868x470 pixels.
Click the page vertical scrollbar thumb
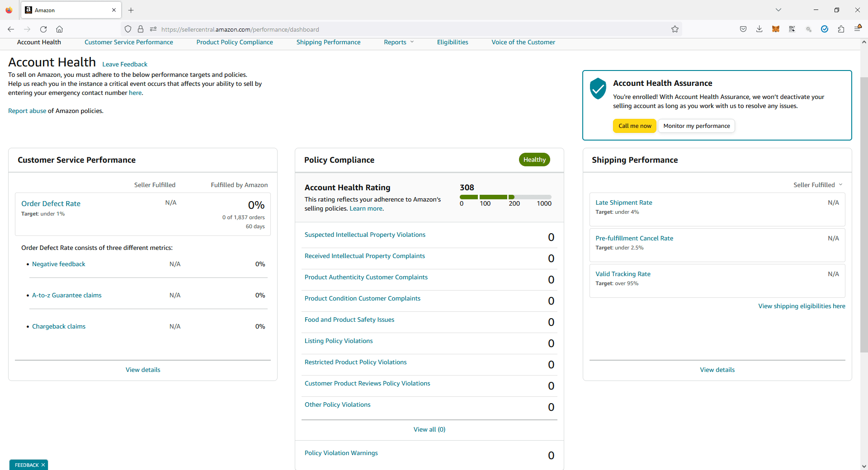[864, 215]
